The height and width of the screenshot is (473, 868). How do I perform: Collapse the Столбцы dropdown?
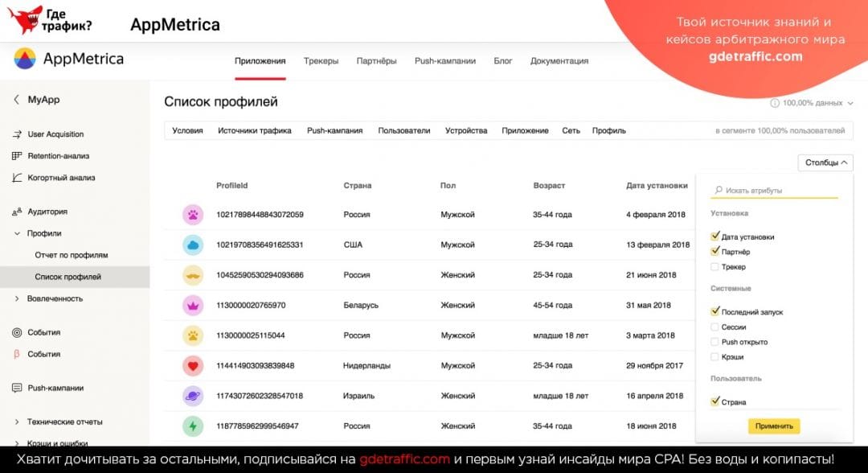pyautogui.click(x=825, y=162)
